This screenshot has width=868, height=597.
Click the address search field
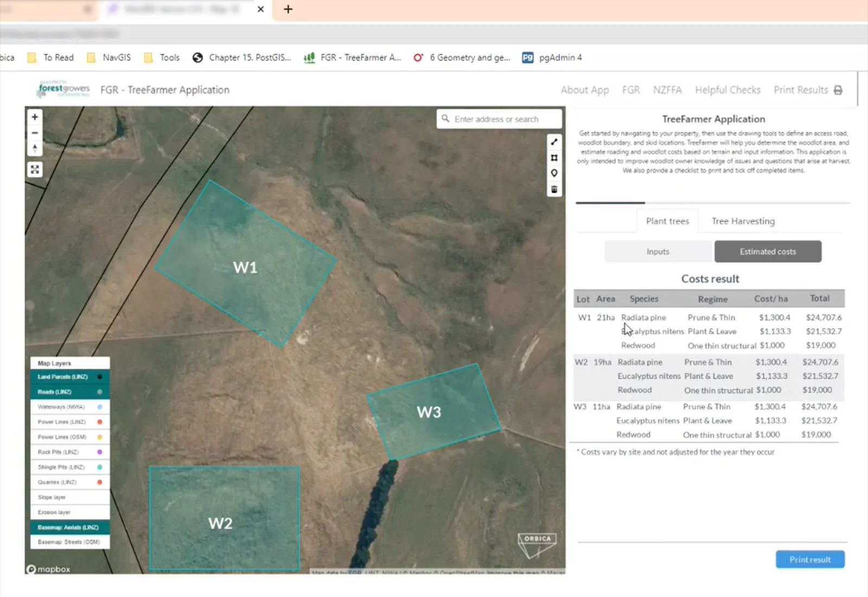499,119
